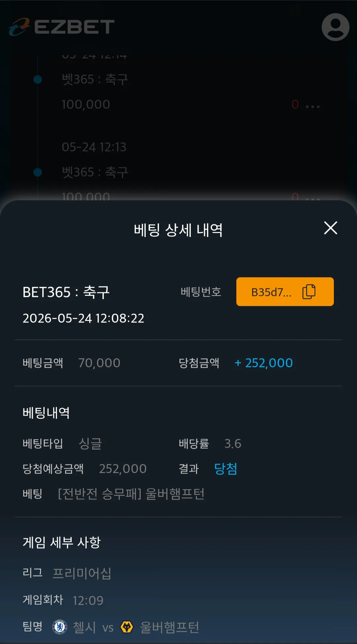Select timeline dot for 05-24 12:13 bet
Image resolution: width=357 pixels, height=644 pixels.
click(x=38, y=172)
